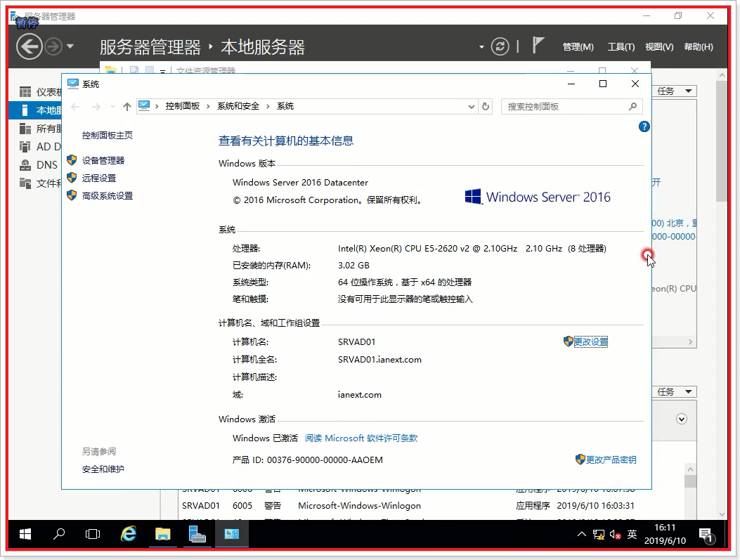Refresh the Server Manager view

500,46
